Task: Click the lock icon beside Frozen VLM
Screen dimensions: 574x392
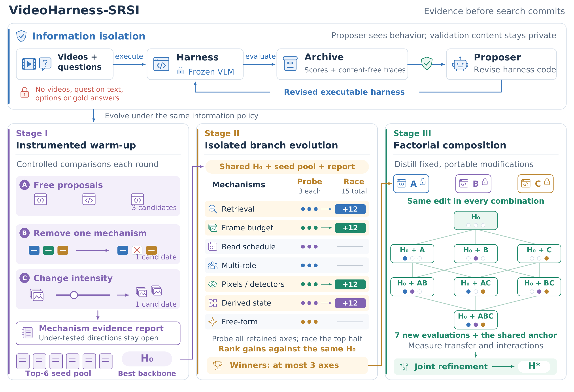Action: [x=181, y=71]
